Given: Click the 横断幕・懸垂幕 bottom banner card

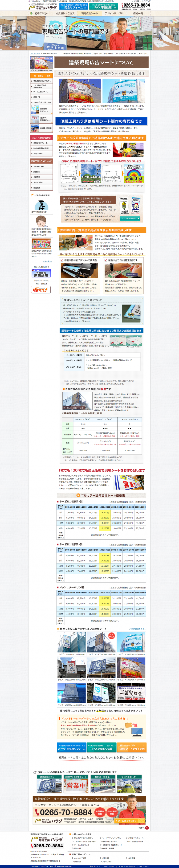Looking at the screenshot, I should [x=103, y=784].
